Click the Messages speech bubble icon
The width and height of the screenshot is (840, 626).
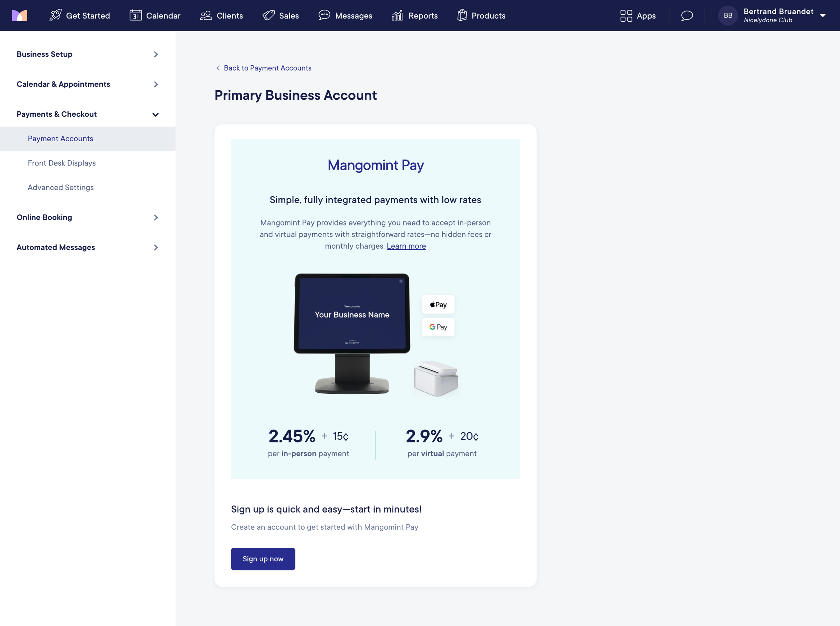tap(324, 15)
